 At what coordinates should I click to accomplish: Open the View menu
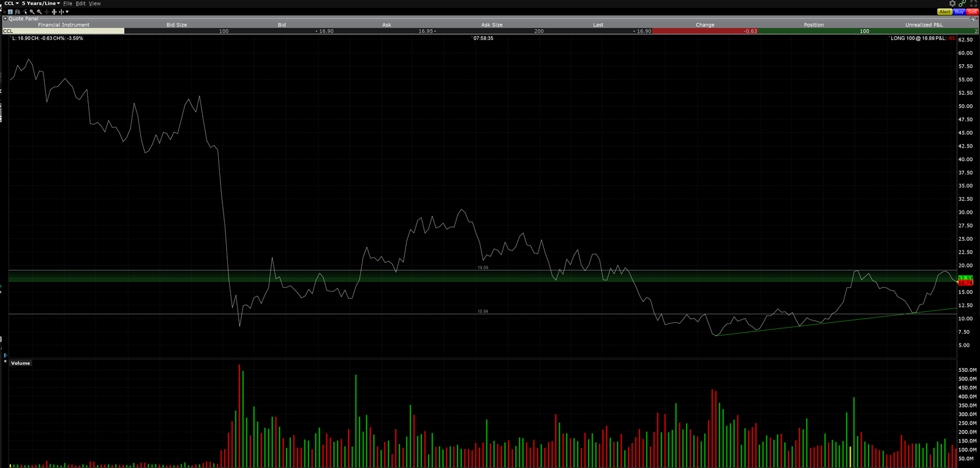click(x=94, y=4)
